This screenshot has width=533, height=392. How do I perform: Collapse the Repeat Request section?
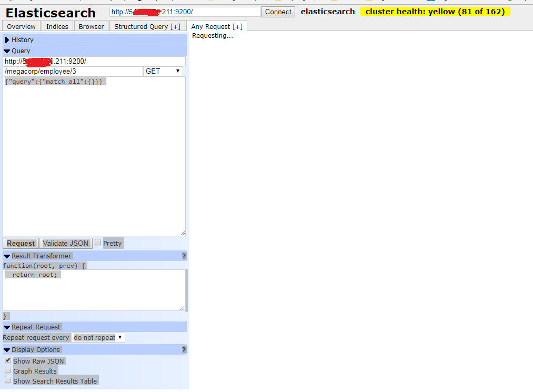pyautogui.click(x=6, y=327)
